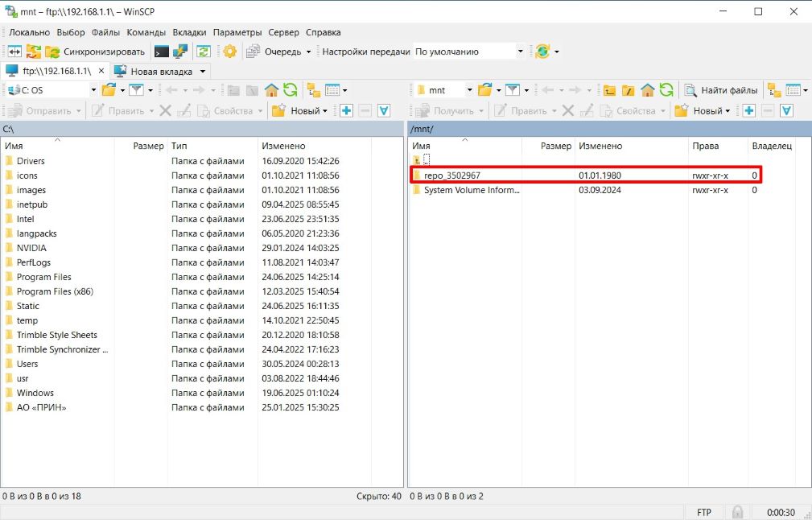The height and width of the screenshot is (520, 812).
Task: Sort local files by 'Изменено' column
Action: [282, 146]
